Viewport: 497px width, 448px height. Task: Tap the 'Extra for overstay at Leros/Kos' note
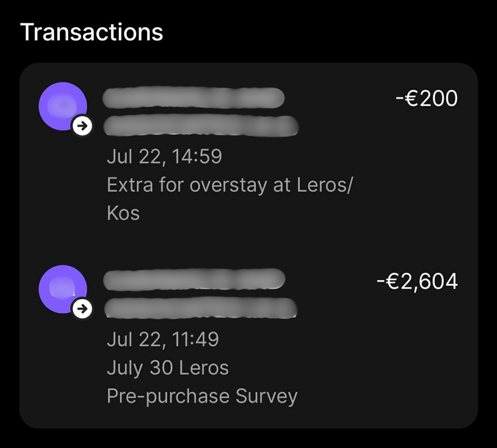(230, 198)
